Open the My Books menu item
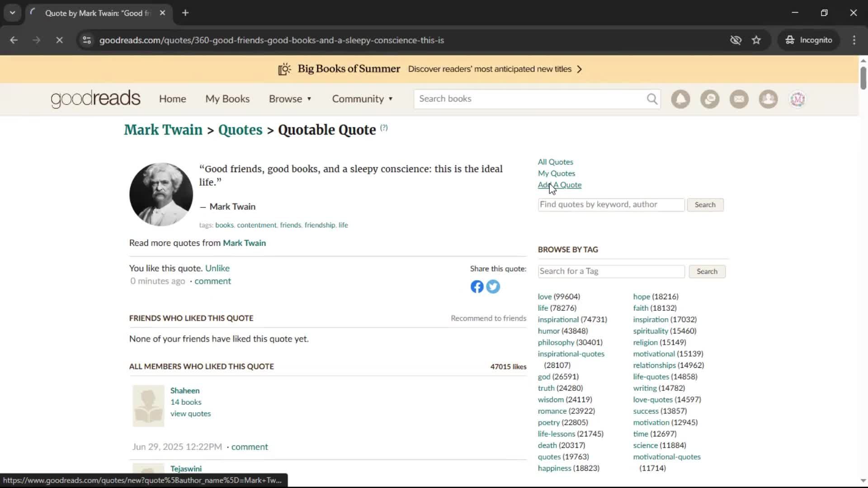Image resolution: width=868 pixels, height=488 pixels. coord(227,99)
